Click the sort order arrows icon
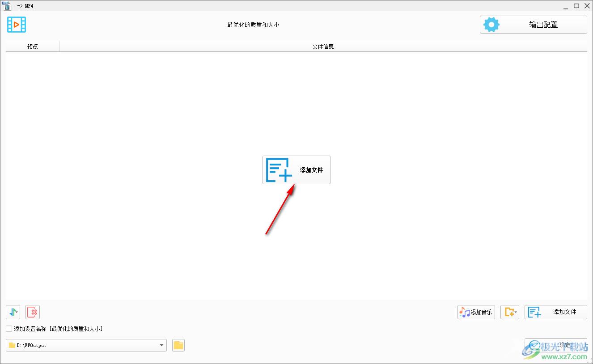The width and height of the screenshot is (593, 364). coord(13,312)
